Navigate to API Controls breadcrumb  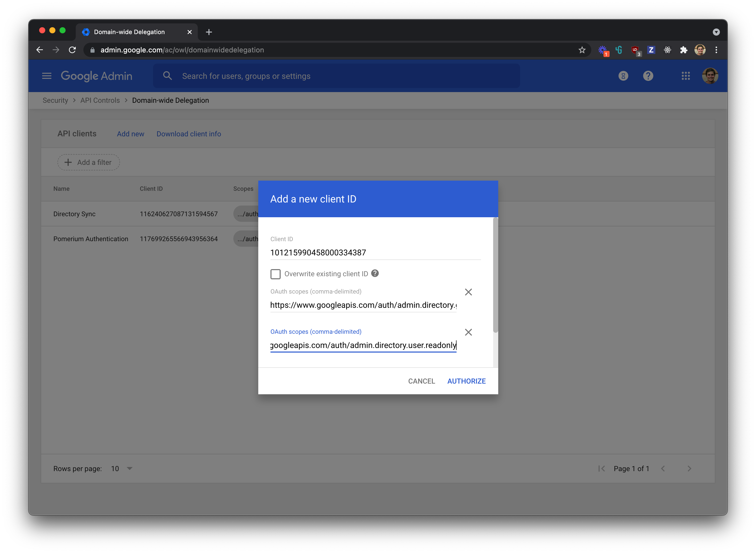(100, 100)
